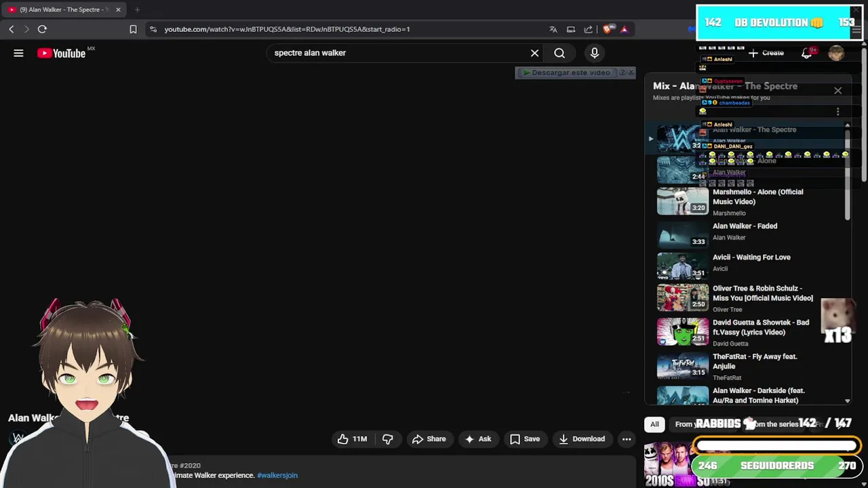Click the Avicii thumbnail with 3:51 duration
The height and width of the screenshot is (488, 868).
[682, 266]
